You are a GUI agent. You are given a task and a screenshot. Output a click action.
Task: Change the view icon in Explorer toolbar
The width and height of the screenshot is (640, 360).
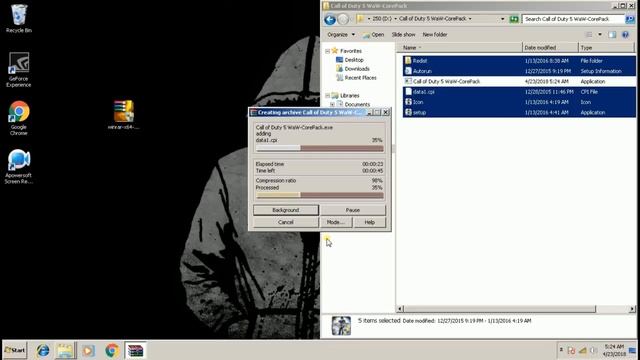(589, 35)
